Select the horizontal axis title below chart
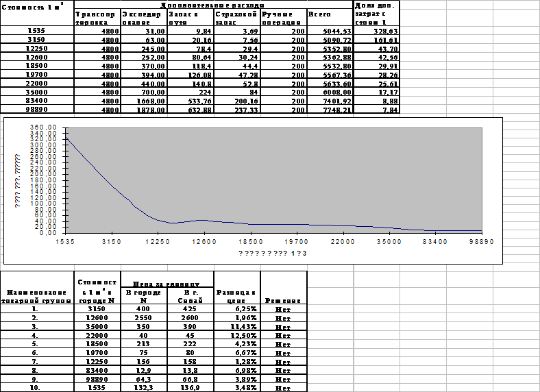Screen dimensions: 540x392 click(x=272, y=254)
